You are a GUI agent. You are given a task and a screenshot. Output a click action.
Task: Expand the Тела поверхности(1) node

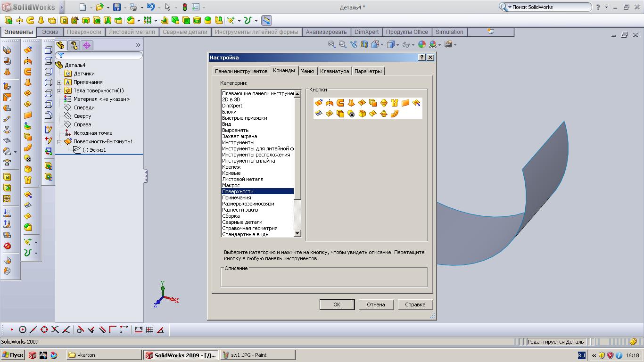[59, 90]
